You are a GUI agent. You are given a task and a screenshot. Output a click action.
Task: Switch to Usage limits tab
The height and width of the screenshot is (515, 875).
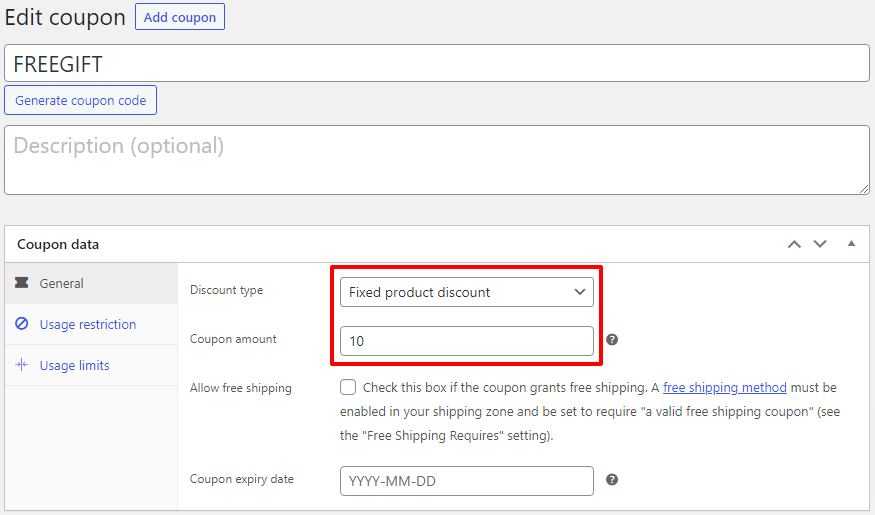coord(75,366)
